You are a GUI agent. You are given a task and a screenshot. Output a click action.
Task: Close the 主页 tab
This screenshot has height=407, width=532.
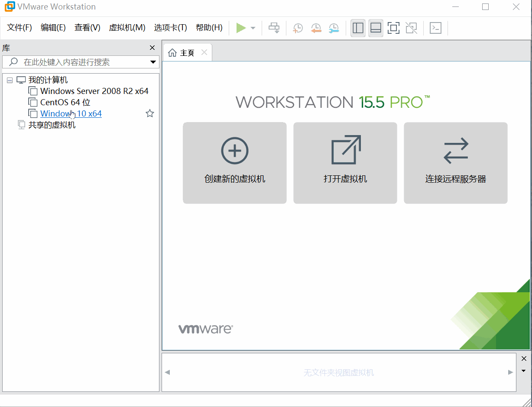tap(204, 52)
